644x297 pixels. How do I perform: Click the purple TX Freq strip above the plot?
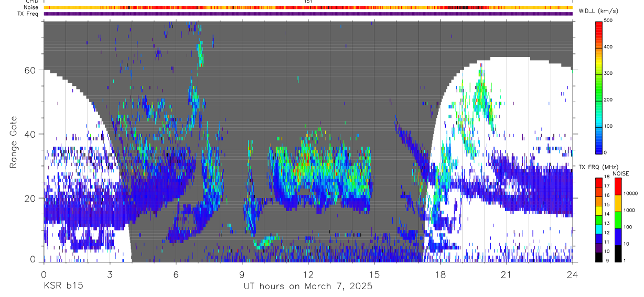click(308, 14)
